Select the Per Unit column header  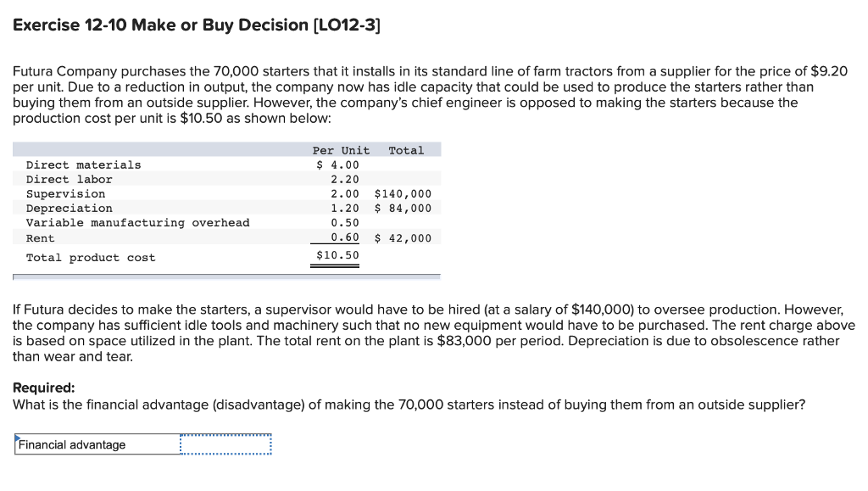point(340,149)
